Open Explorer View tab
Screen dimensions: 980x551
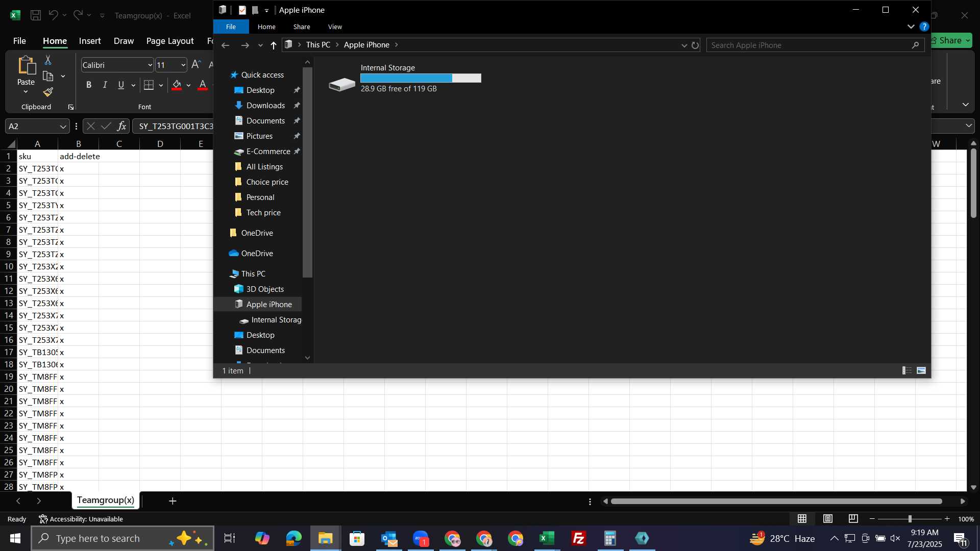335,27
